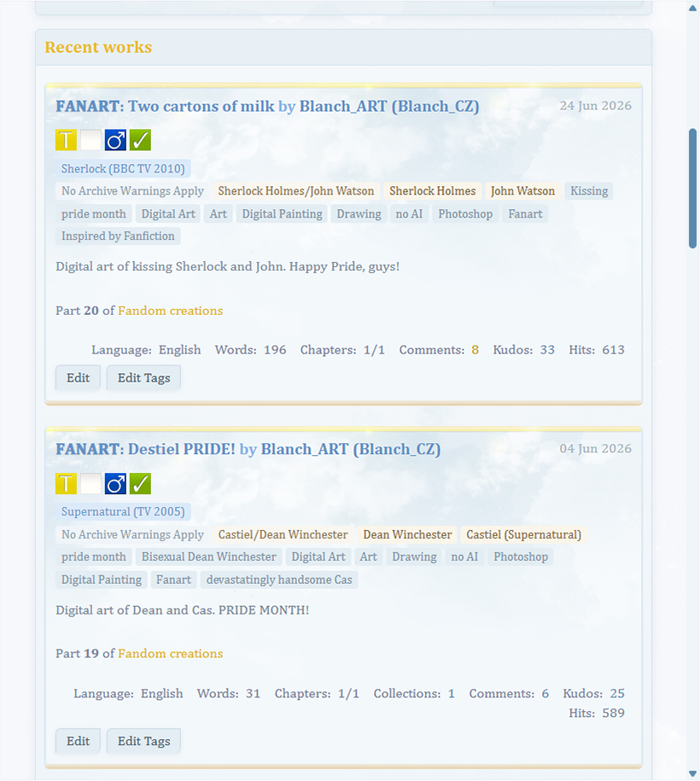Click the green complete checkmark on Two cartons of milk
This screenshot has height=781, width=700.
pos(140,140)
